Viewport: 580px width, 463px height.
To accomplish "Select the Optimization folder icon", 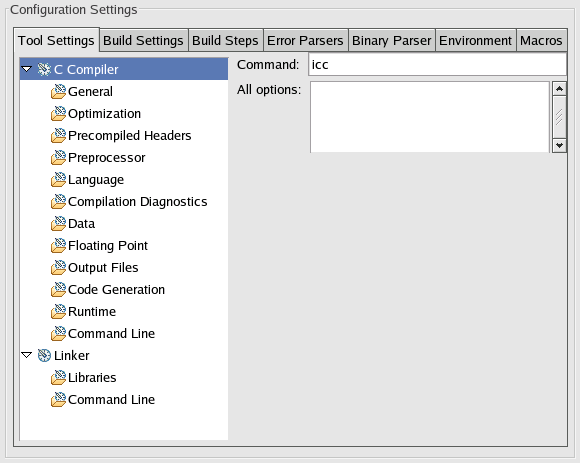I will point(58,114).
